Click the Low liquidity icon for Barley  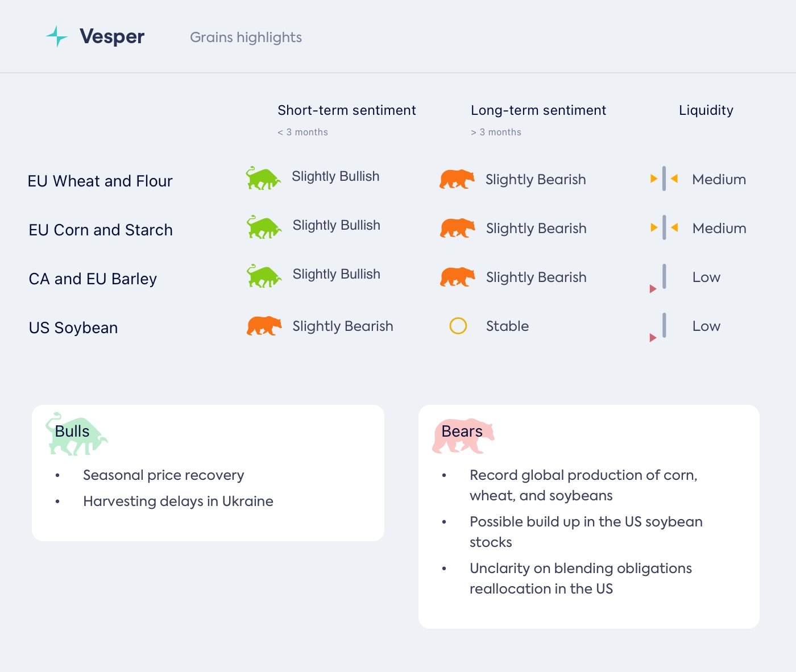click(x=660, y=278)
